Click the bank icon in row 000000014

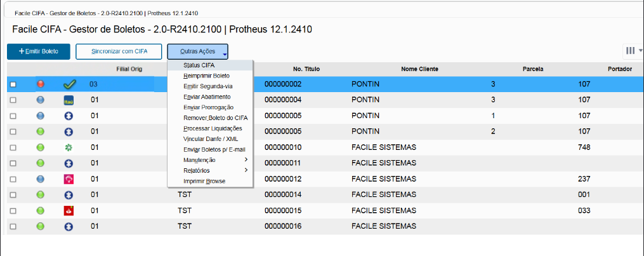coord(69,195)
